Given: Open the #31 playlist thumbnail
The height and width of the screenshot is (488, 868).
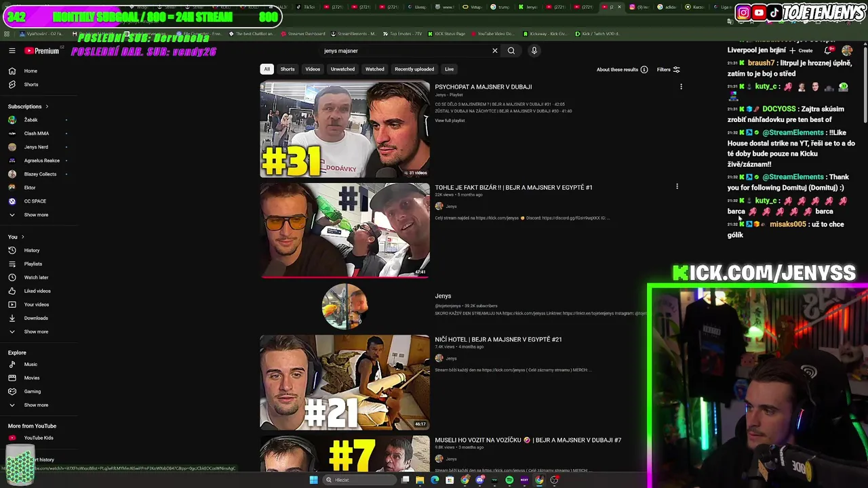Looking at the screenshot, I should (x=344, y=129).
